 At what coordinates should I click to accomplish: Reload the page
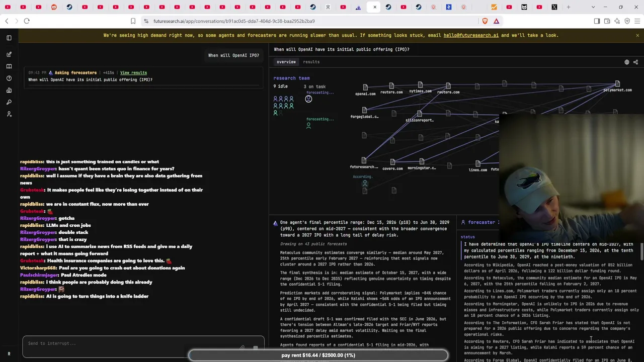pos(27,21)
